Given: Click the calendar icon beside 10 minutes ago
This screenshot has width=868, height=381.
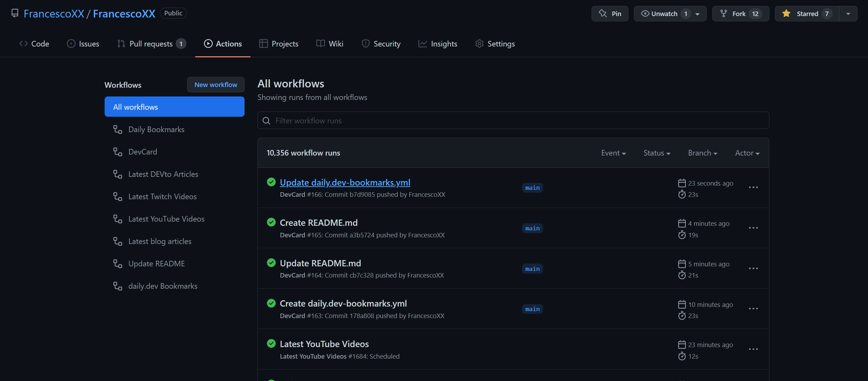Looking at the screenshot, I should (x=682, y=304).
